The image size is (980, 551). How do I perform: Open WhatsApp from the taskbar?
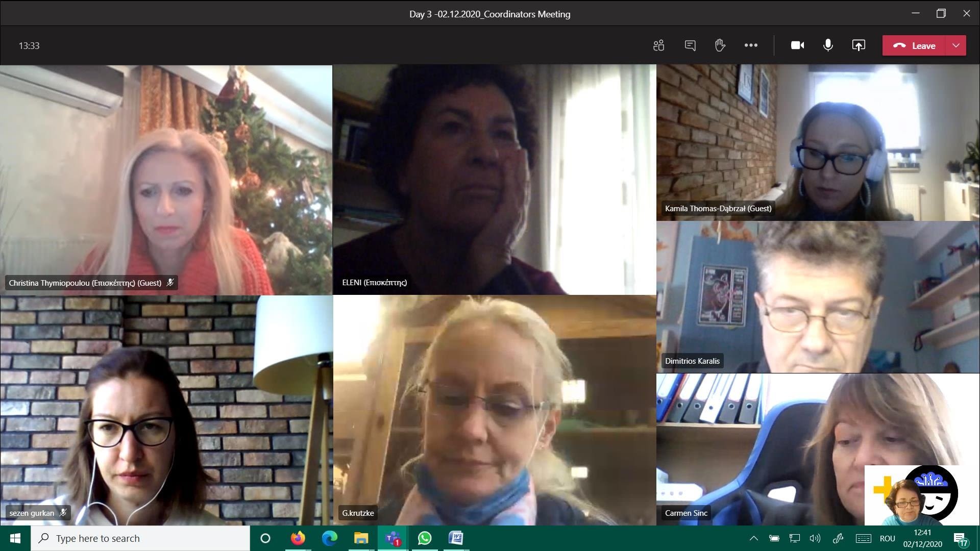424,538
